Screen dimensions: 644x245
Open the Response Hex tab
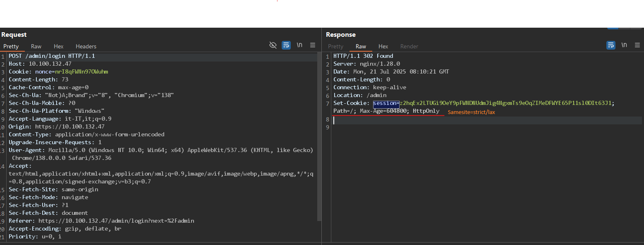(383, 47)
